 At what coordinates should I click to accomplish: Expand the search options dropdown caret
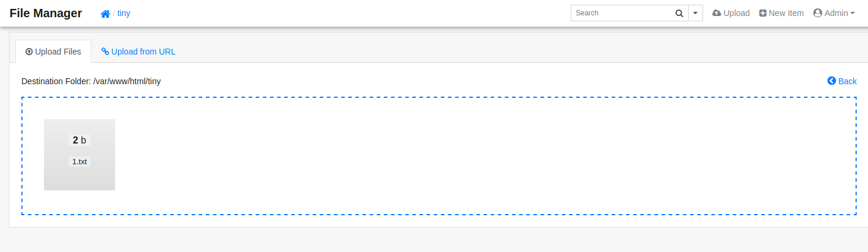(x=695, y=13)
